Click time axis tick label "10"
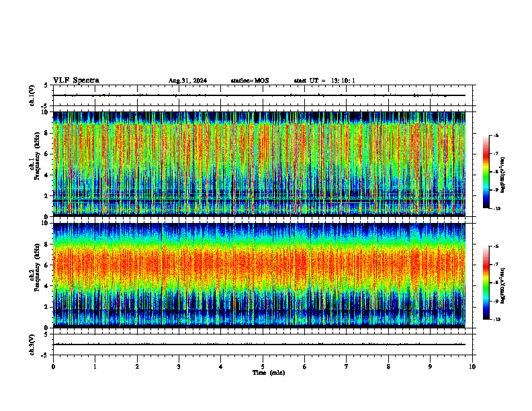The height and width of the screenshot is (411, 532). tap(472, 367)
